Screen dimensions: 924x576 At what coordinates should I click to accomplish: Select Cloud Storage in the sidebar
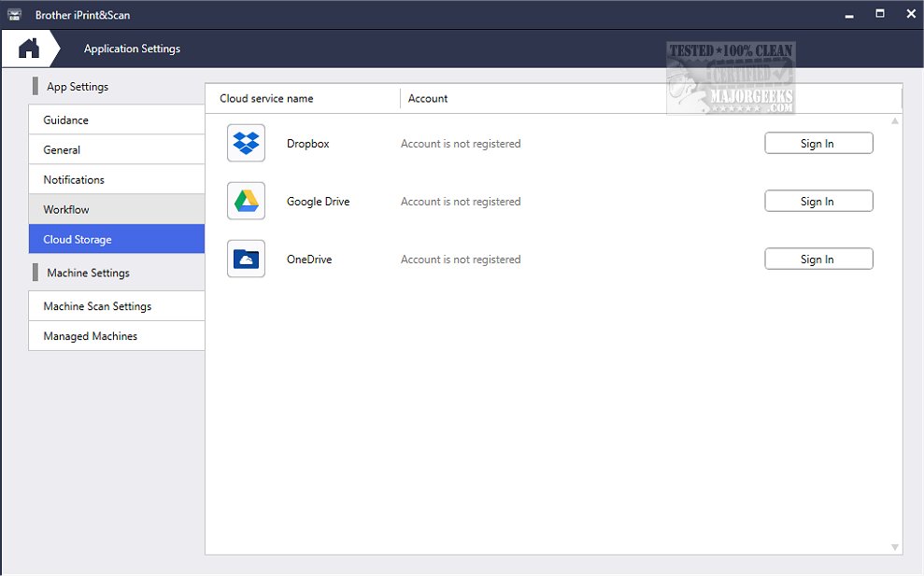(x=116, y=240)
